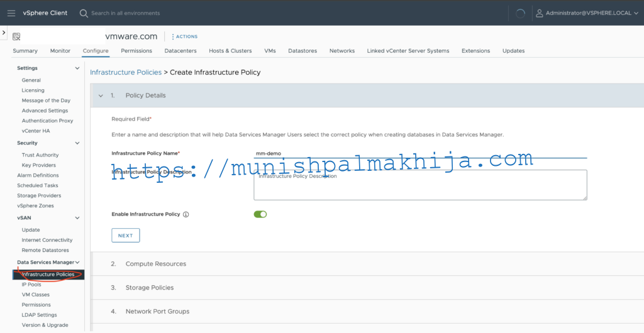Viewport: 644px width, 333px height.
Task: Open the Datacenters tab
Action: [180, 51]
